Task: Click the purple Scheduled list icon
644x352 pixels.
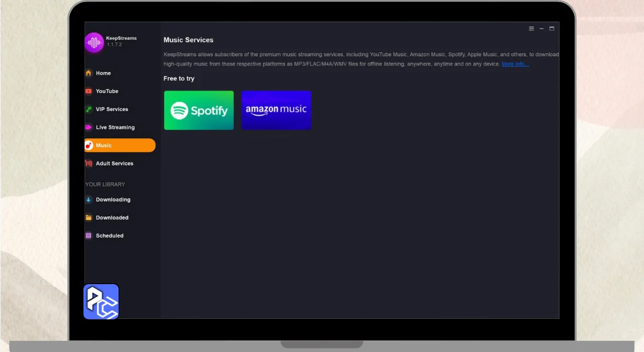Action: [x=89, y=236]
